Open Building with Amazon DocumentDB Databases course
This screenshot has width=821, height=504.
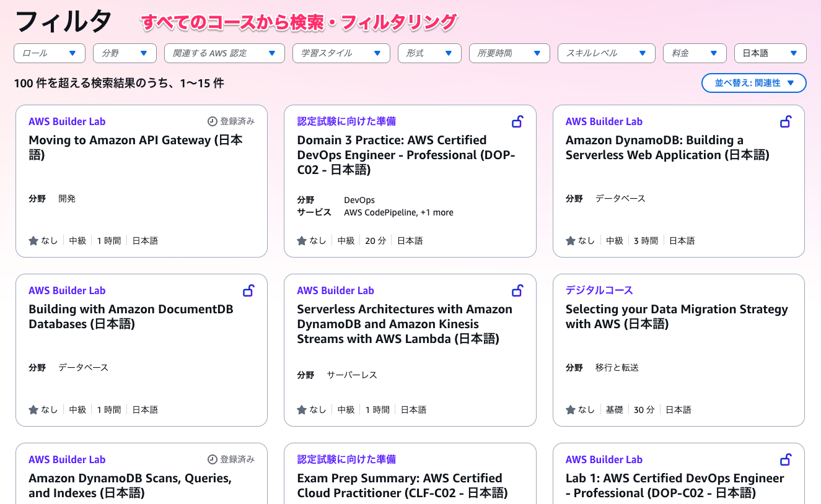(x=131, y=316)
